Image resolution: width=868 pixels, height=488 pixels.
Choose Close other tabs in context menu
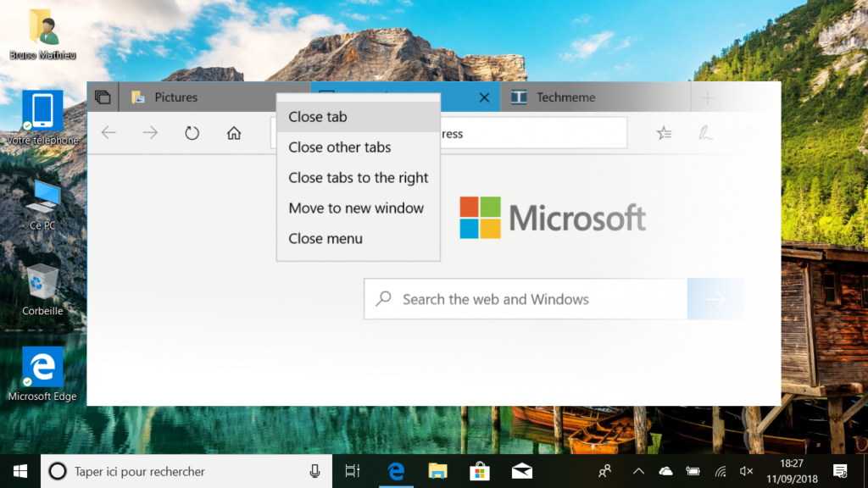coord(359,147)
